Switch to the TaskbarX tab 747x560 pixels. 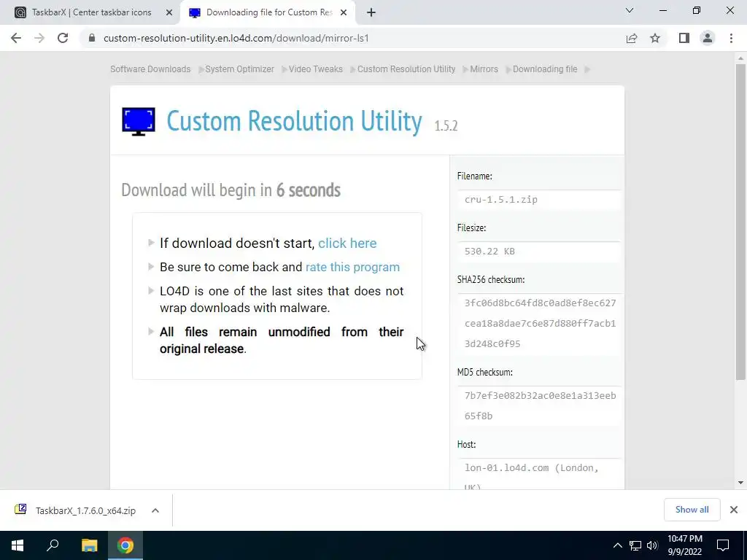pyautogui.click(x=91, y=12)
